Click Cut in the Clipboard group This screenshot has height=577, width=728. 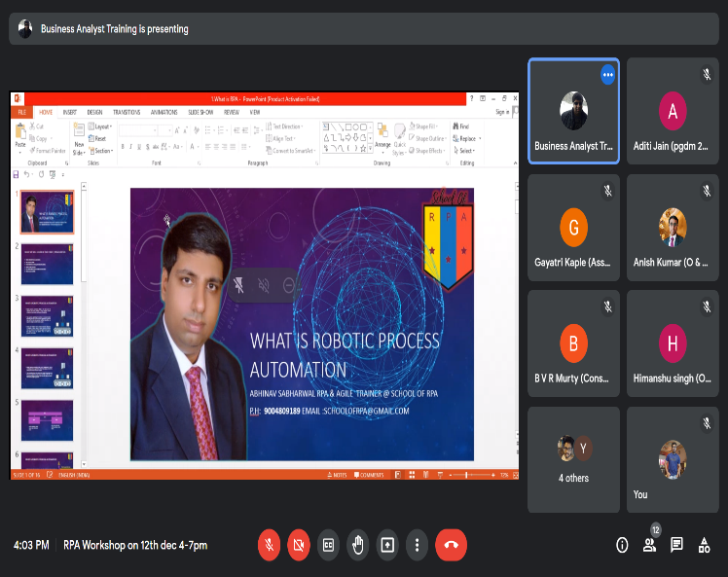pyautogui.click(x=37, y=126)
